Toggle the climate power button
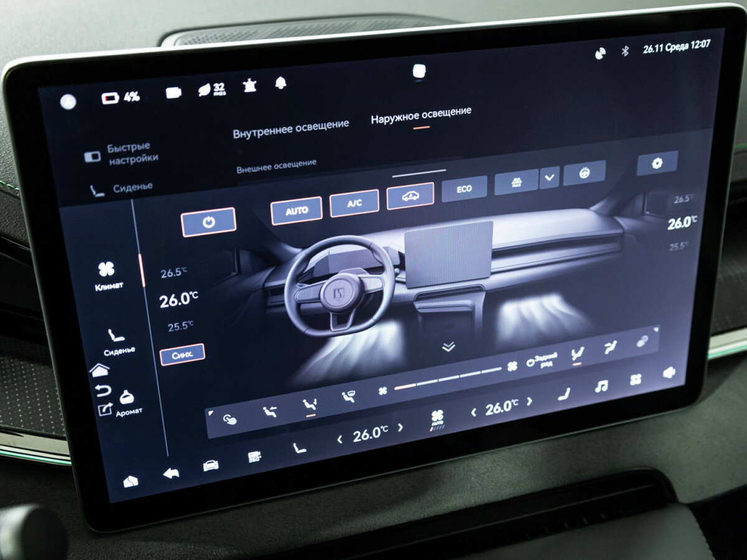 pyautogui.click(x=209, y=222)
